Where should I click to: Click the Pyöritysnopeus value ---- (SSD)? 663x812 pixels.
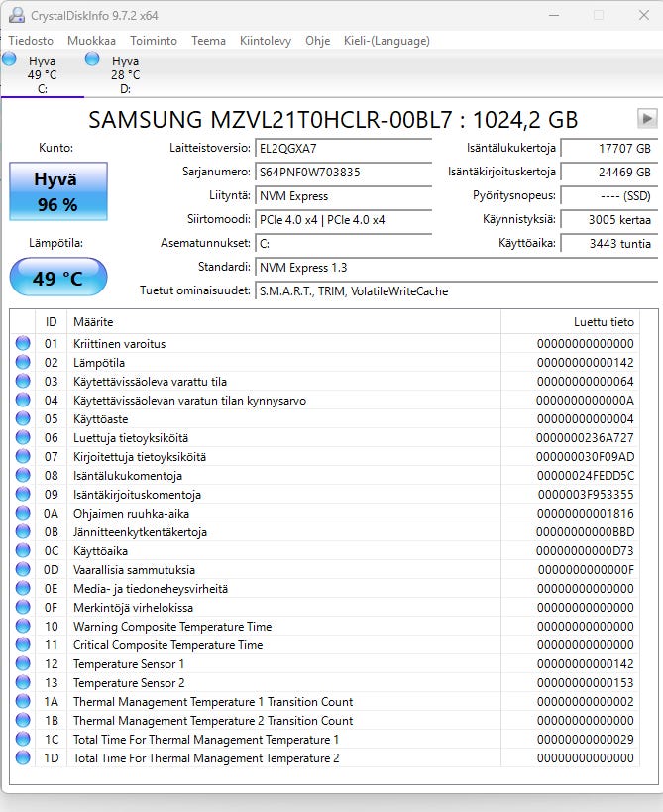(x=609, y=195)
